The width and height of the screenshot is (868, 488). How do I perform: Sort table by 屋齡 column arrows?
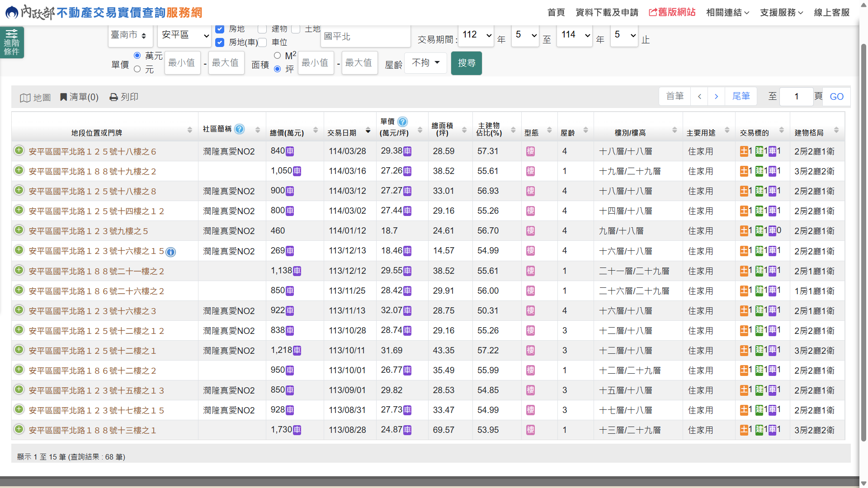click(x=585, y=130)
